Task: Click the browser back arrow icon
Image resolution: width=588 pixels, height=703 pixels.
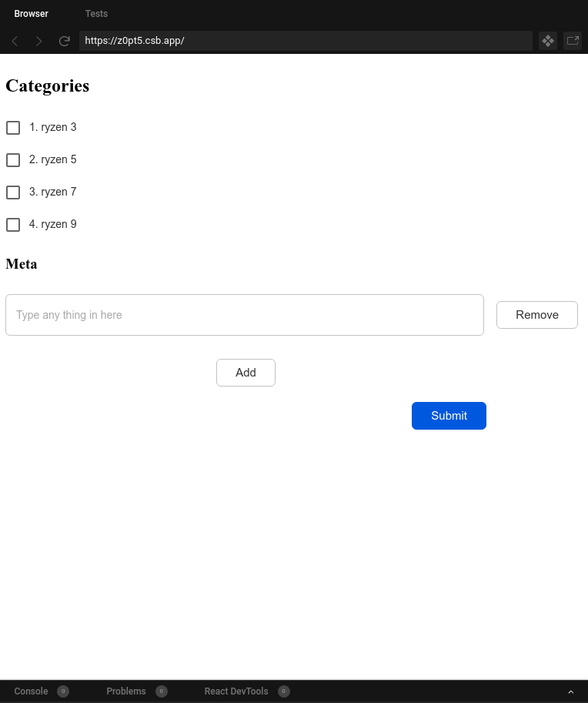Action: [15, 41]
